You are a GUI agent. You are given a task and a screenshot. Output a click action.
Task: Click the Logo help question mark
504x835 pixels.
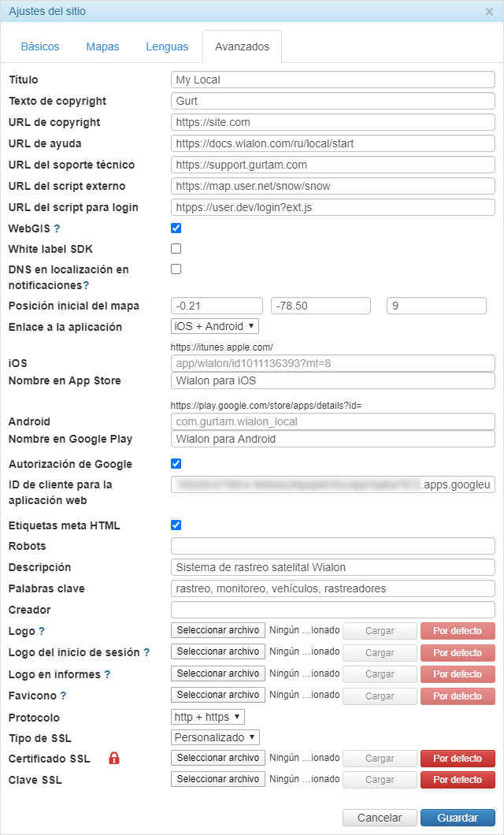tap(42, 631)
